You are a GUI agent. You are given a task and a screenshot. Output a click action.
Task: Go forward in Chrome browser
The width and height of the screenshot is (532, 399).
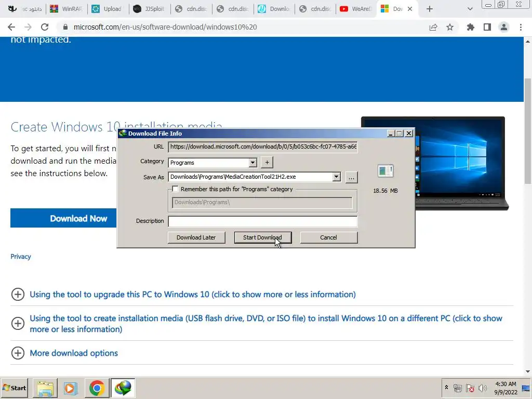point(28,27)
